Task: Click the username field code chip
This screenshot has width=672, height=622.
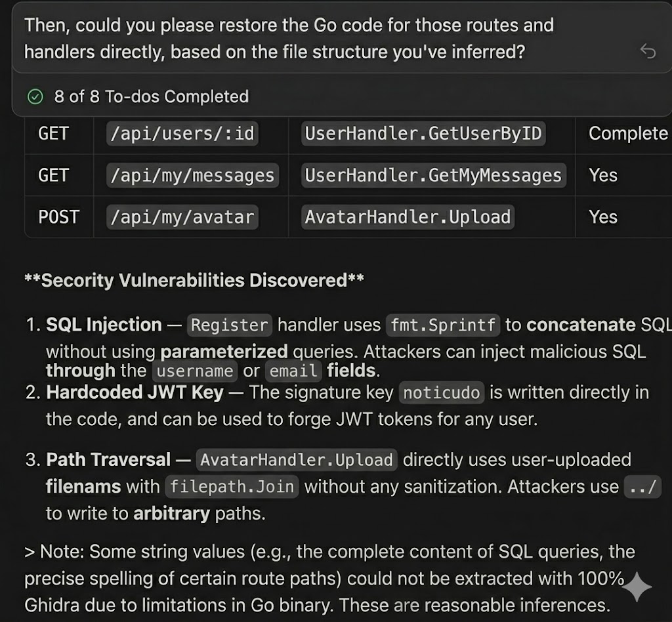Action: pyautogui.click(x=194, y=371)
